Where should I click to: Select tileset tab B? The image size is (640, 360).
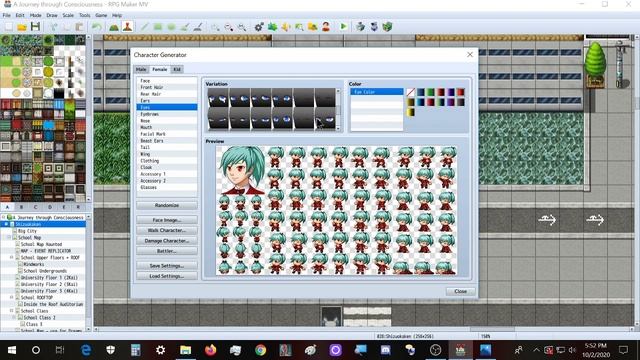[x=21, y=207]
